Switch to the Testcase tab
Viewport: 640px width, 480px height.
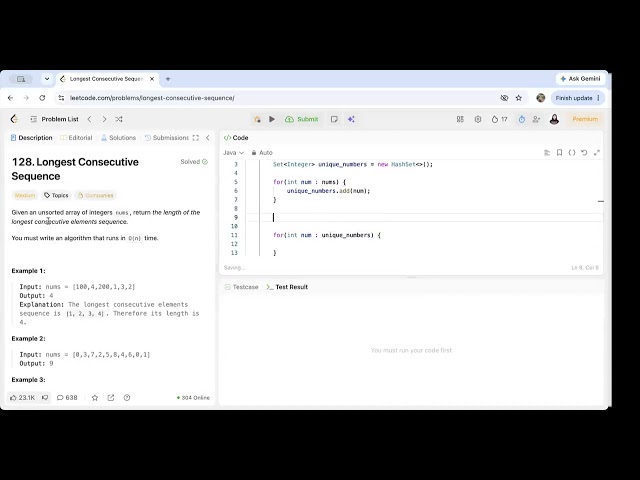click(242, 287)
